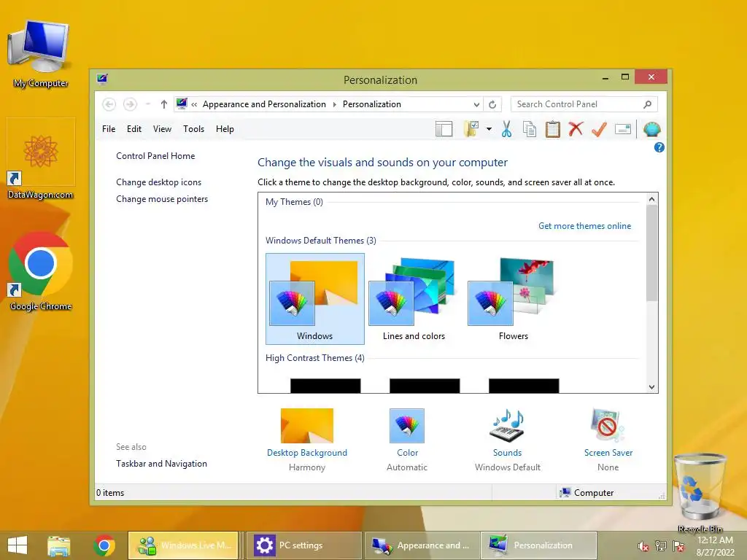Click the muted volume tray icon
The image size is (747, 560).
pyautogui.click(x=643, y=546)
